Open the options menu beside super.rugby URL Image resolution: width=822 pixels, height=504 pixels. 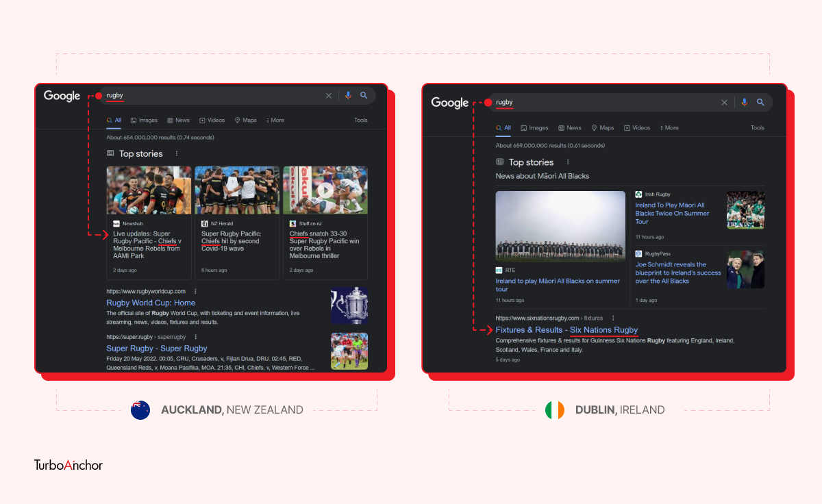(195, 337)
